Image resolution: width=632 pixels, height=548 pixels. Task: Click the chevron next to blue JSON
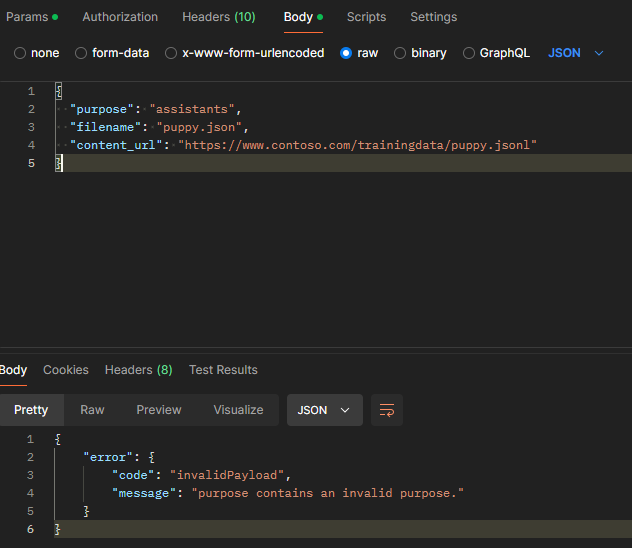point(599,53)
